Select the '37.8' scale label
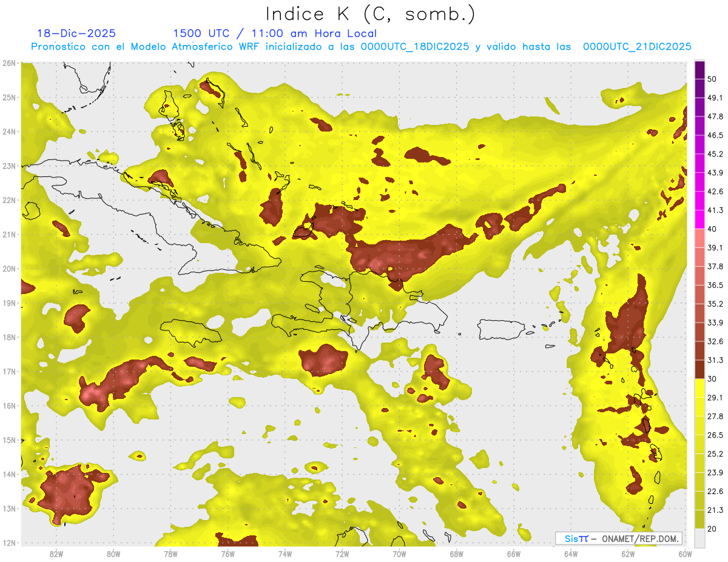728x562 pixels. click(715, 266)
